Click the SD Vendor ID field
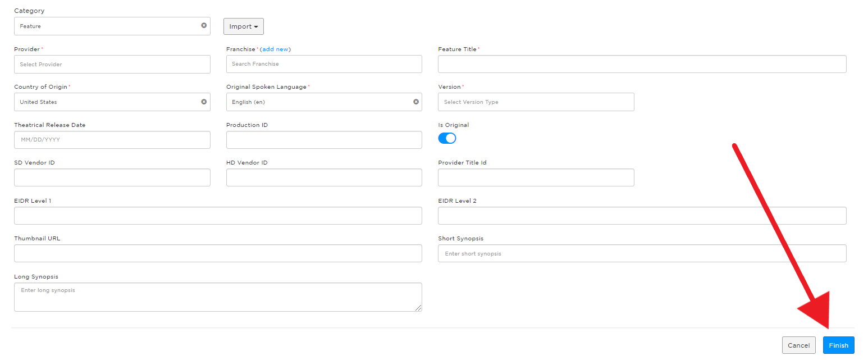Viewport: 868px width, 360px height. 112,177
